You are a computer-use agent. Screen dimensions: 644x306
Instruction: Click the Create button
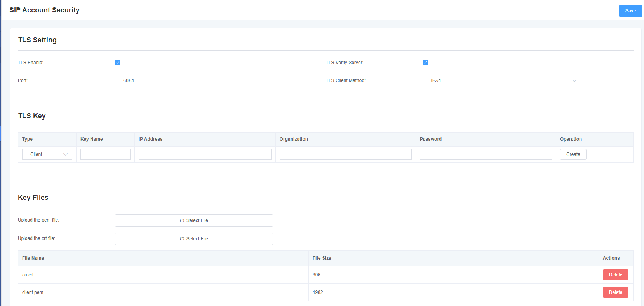pos(573,154)
